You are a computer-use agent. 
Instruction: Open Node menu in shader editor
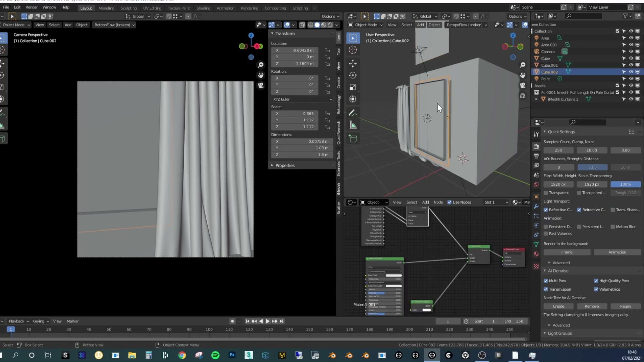pos(438,202)
